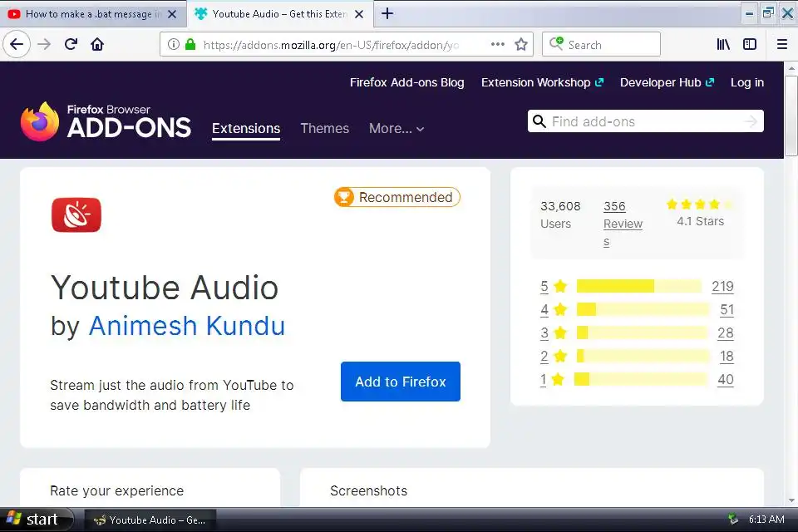The height and width of the screenshot is (532, 798).
Task: Switch to the Youtube Audio tab
Action: pyautogui.click(x=280, y=14)
